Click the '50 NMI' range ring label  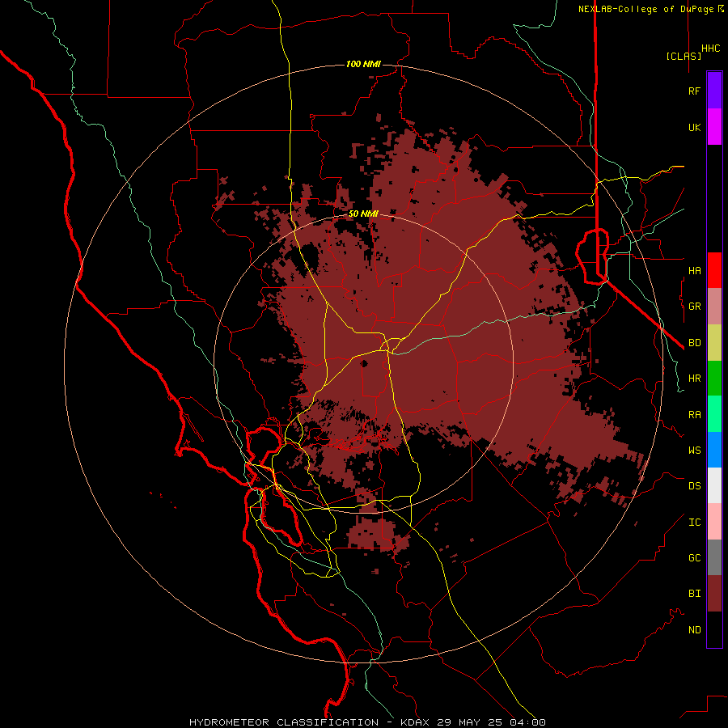pos(363,214)
